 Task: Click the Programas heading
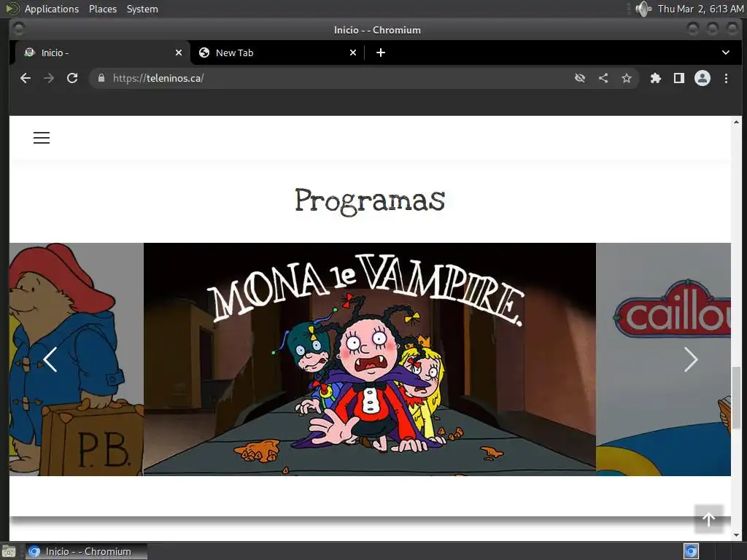pos(370,201)
